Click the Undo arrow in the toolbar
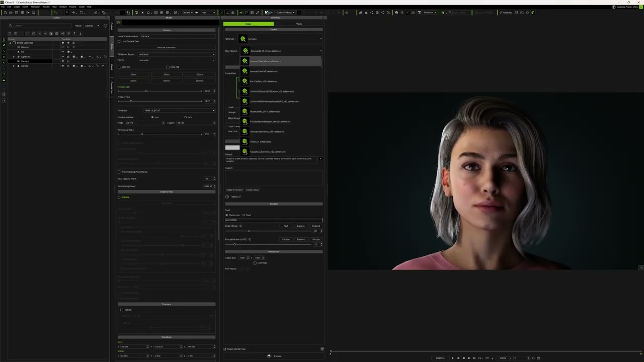644x362 pixels. coord(55,13)
